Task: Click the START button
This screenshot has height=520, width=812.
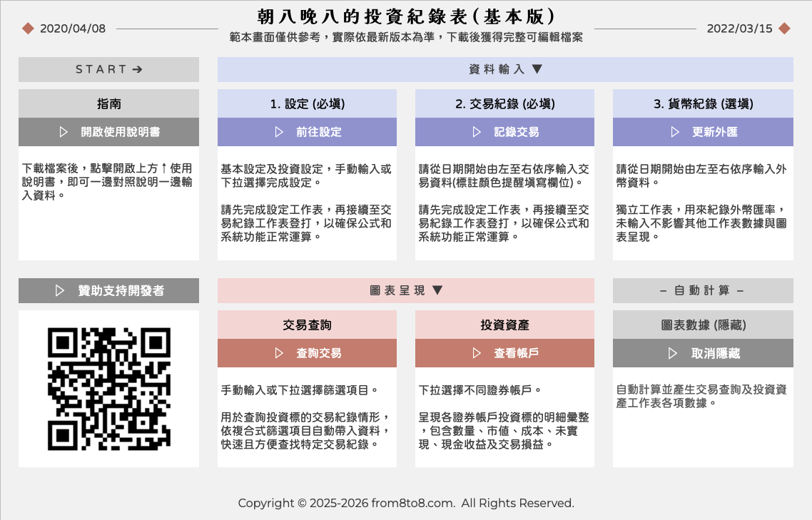Action: (x=108, y=69)
